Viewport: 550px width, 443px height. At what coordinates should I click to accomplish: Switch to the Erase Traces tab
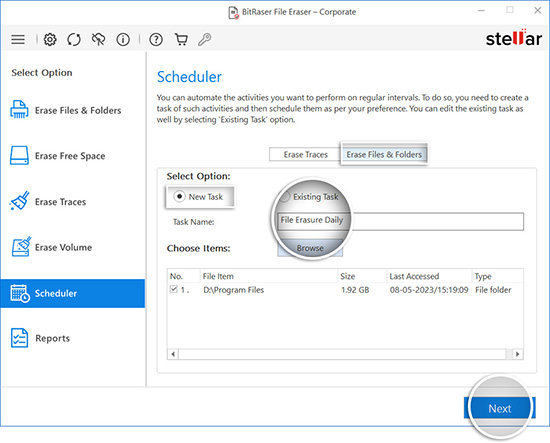click(x=305, y=154)
